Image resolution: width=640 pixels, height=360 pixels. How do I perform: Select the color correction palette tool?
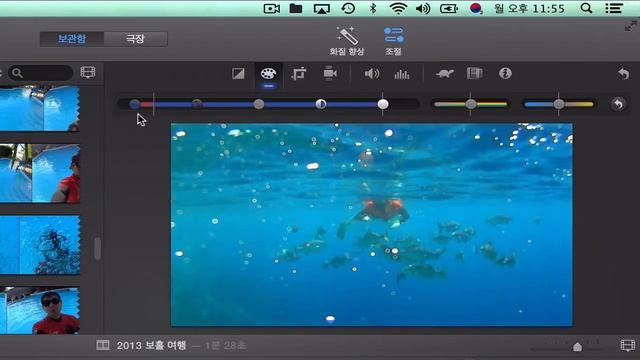pyautogui.click(x=268, y=74)
